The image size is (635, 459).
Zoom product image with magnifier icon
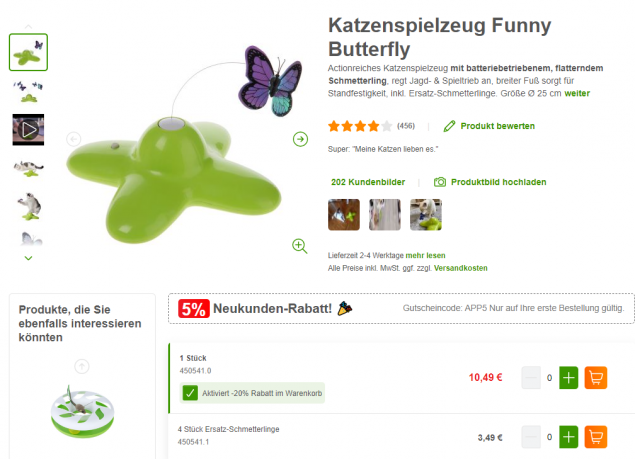click(x=299, y=246)
